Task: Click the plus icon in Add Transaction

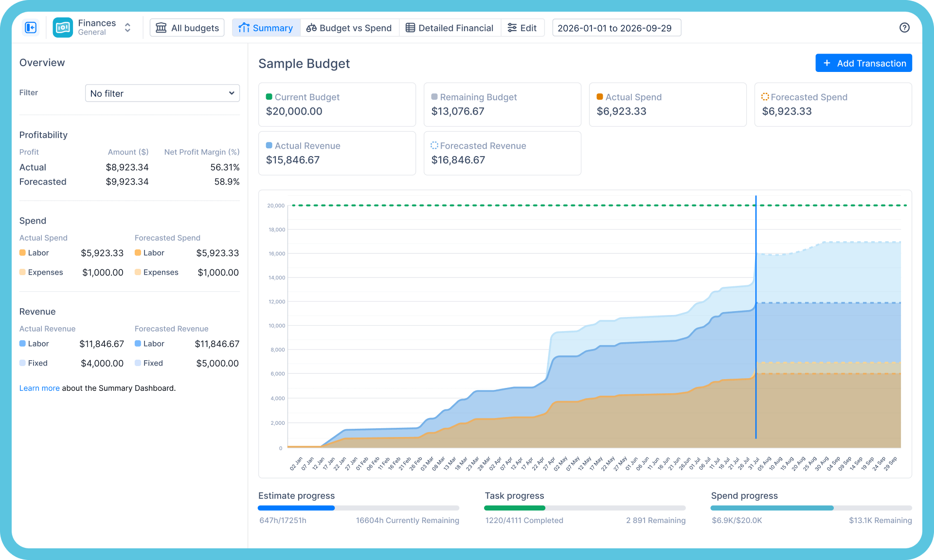Action: (x=827, y=63)
